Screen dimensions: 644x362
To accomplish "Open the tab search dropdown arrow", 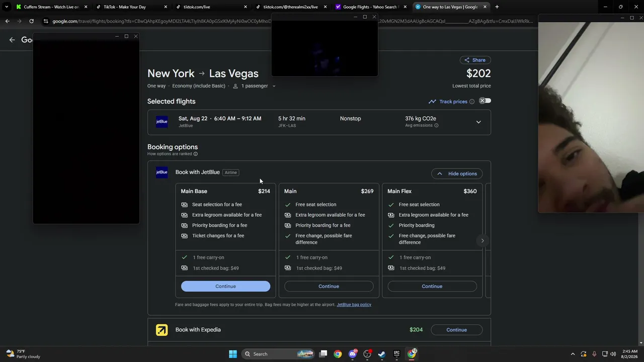I will click(x=6, y=7).
